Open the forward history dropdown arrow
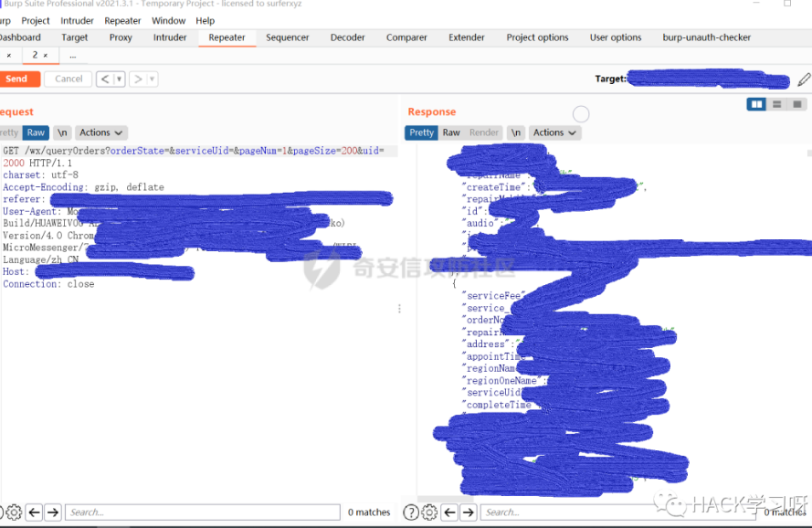The width and height of the screenshot is (812, 528). (152, 79)
